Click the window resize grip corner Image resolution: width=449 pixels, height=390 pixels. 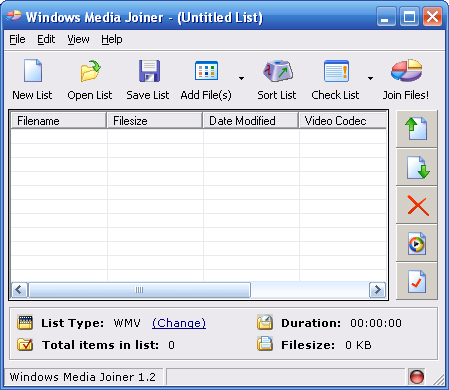[x=439, y=379]
